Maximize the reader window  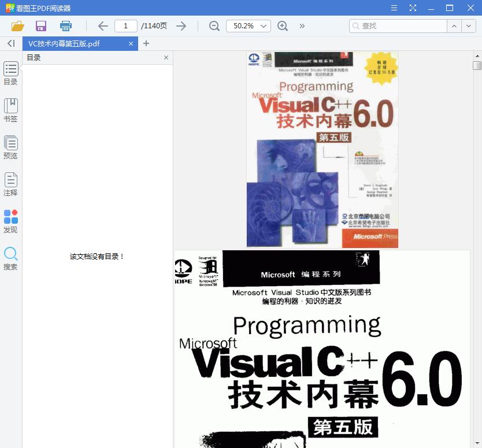[450, 8]
